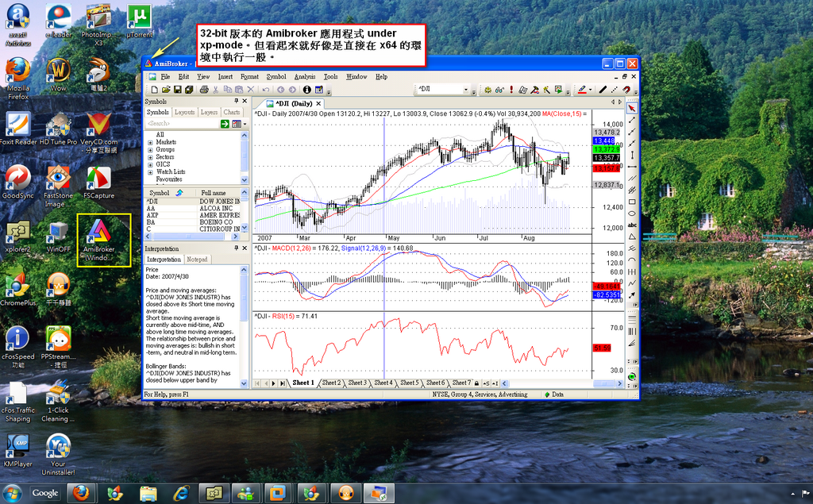The width and height of the screenshot is (813, 504).
Task: Select the AXP row in symbol list
Action: click(192, 215)
